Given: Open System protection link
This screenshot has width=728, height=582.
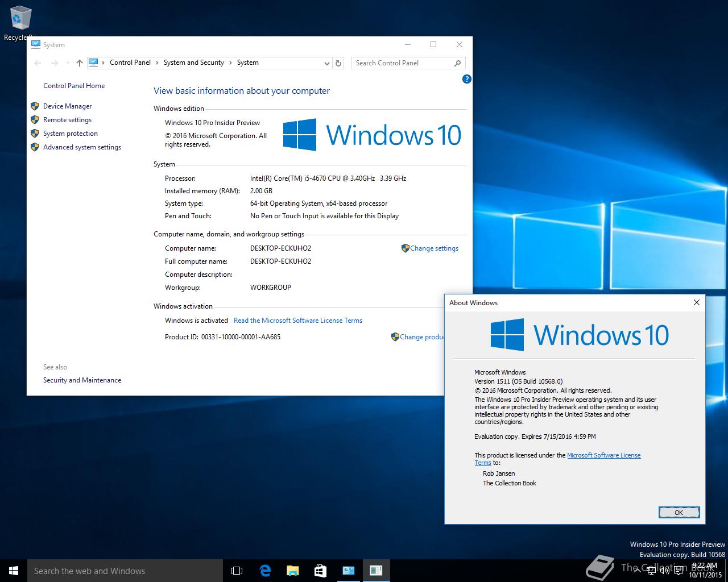Looking at the screenshot, I should pyautogui.click(x=71, y=134).
